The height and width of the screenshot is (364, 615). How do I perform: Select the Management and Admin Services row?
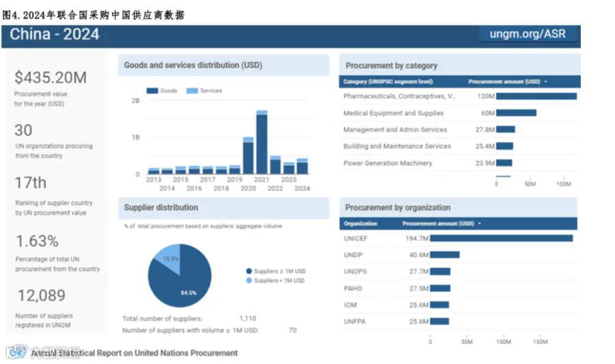click(x=460, y=129)
